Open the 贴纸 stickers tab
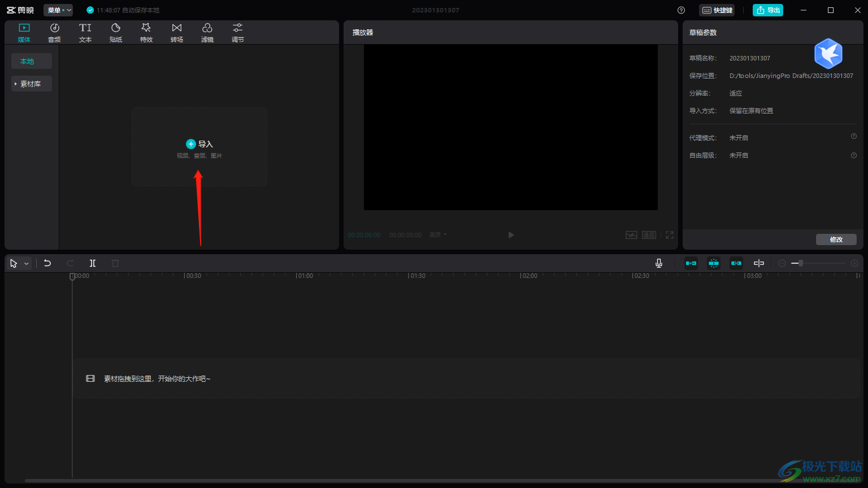The width and height of the screenshot is (868, 488). [116, 33]
